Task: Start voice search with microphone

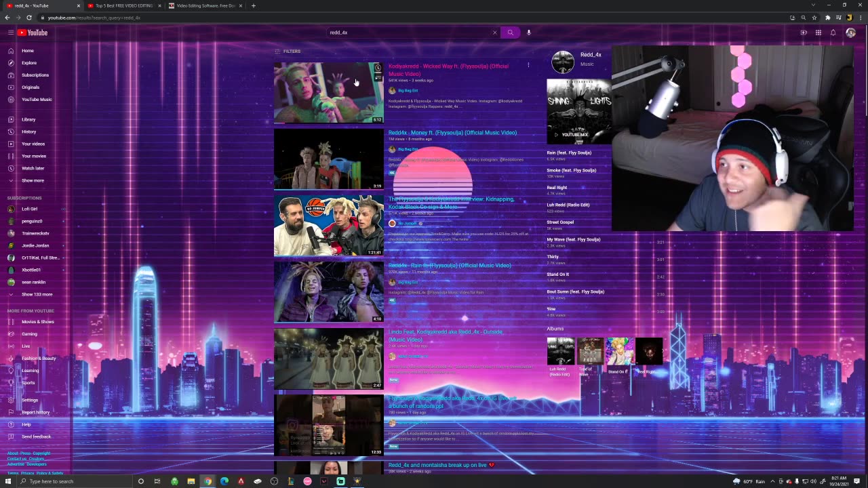Action: click(x=529, y=33)
